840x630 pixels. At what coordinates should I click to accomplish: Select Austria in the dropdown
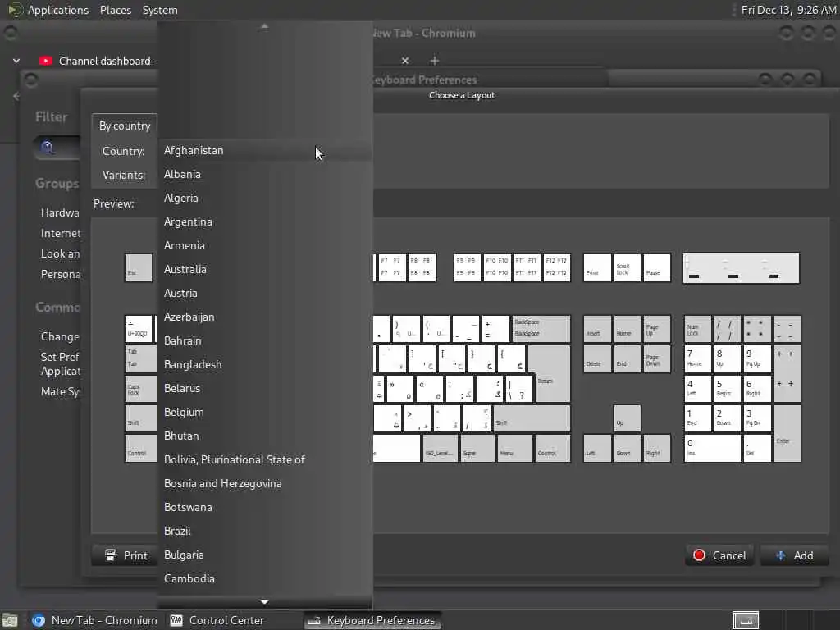(265, 293)
